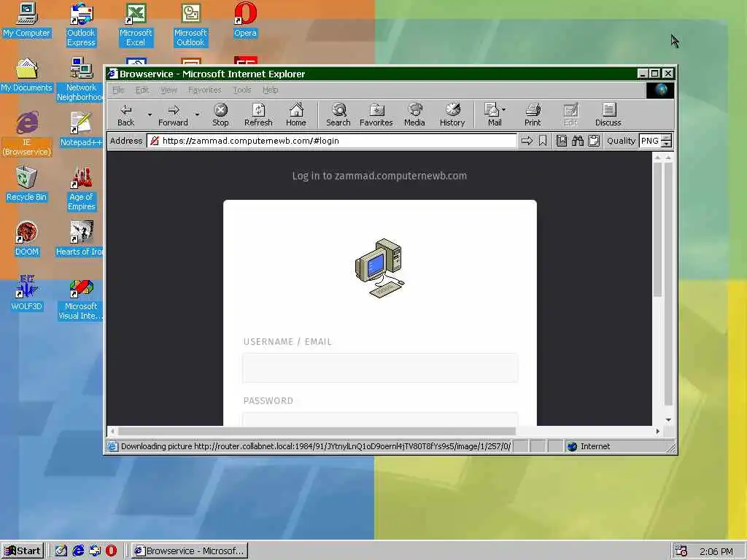Image resolution: width=747 pixels, height=560 pixels.
Task: Refresh the current page
Action: pyautogui.click(x=258, y=115)
